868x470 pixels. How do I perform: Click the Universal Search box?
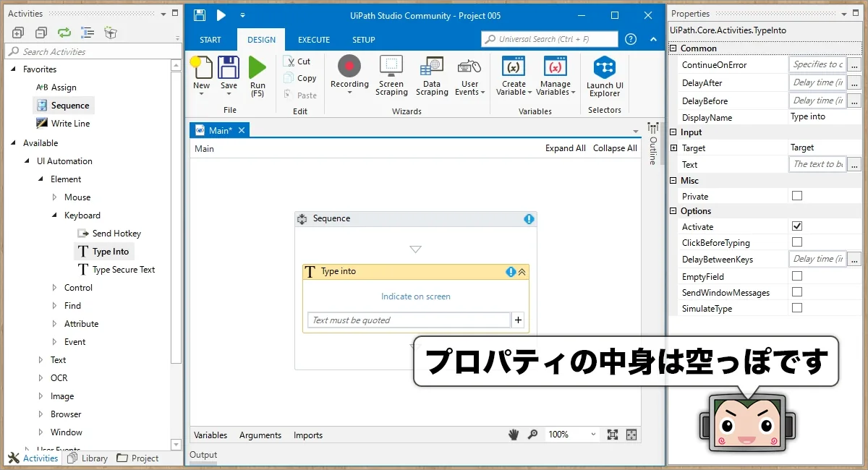coord(550,39)
